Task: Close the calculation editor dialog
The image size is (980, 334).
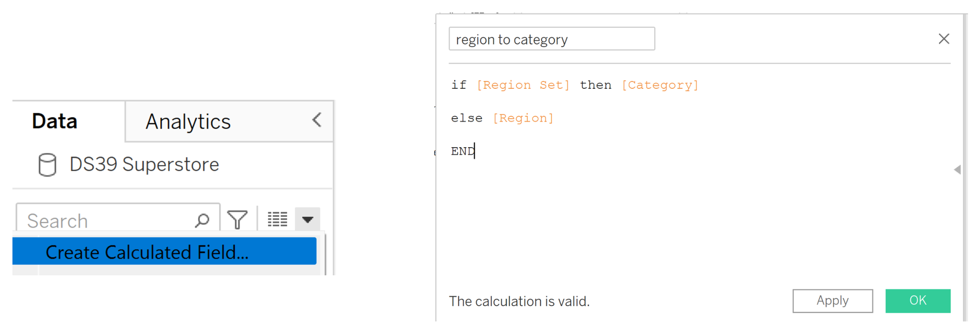Action: click(x=944, y=39)
